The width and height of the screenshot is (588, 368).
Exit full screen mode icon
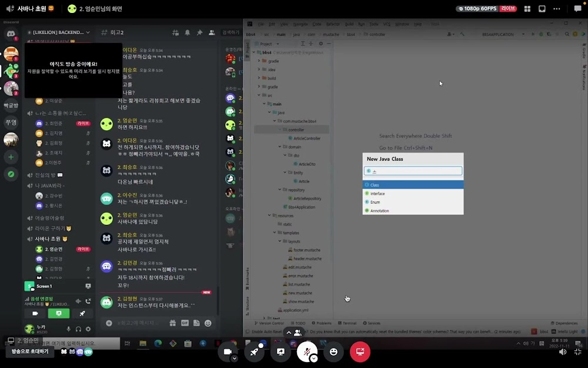[x=578, y=352]
